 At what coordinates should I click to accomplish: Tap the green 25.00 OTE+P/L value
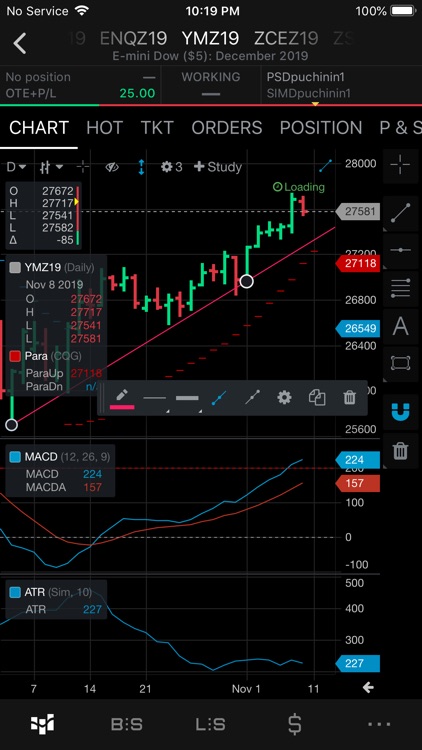tap(137, 93)
